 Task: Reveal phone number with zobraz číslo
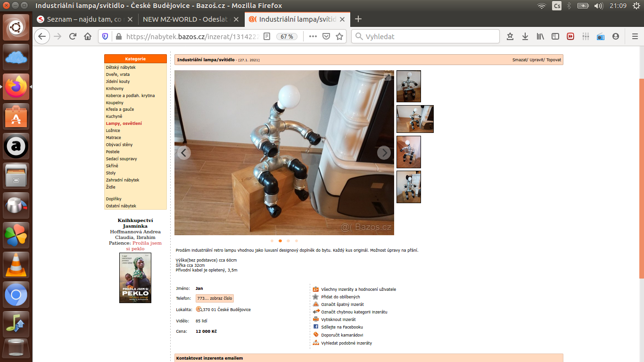(x=215, y=298)
